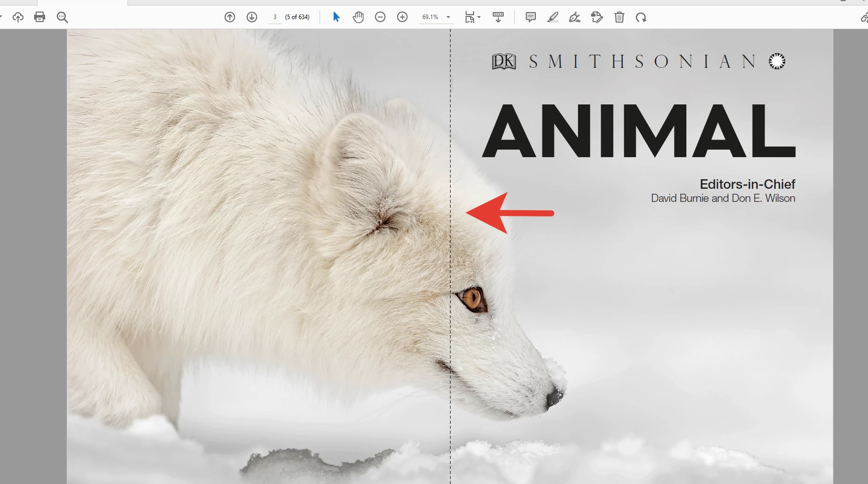Click the ANIMAL title on the page
The height and width of the screenshot is (484, 868).
click(639, 131)
